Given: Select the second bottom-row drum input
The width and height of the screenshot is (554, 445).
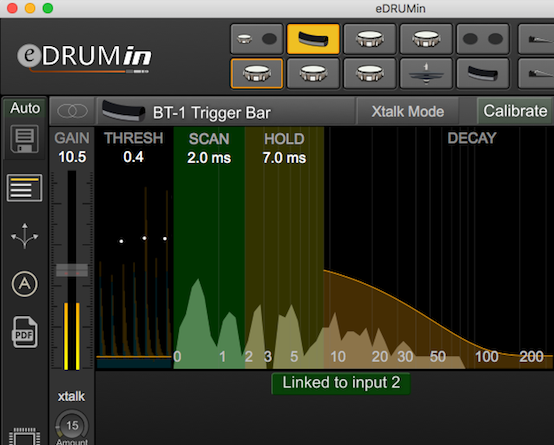Looking at the screenshot, I should pos(313,74).
